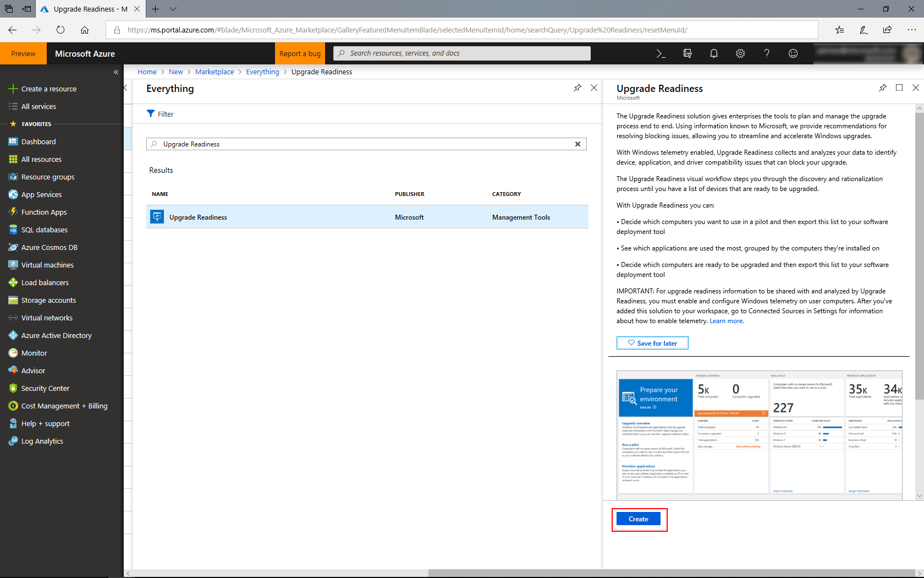
Task: Clear the marketplace search text
Action: coord(578,144)
